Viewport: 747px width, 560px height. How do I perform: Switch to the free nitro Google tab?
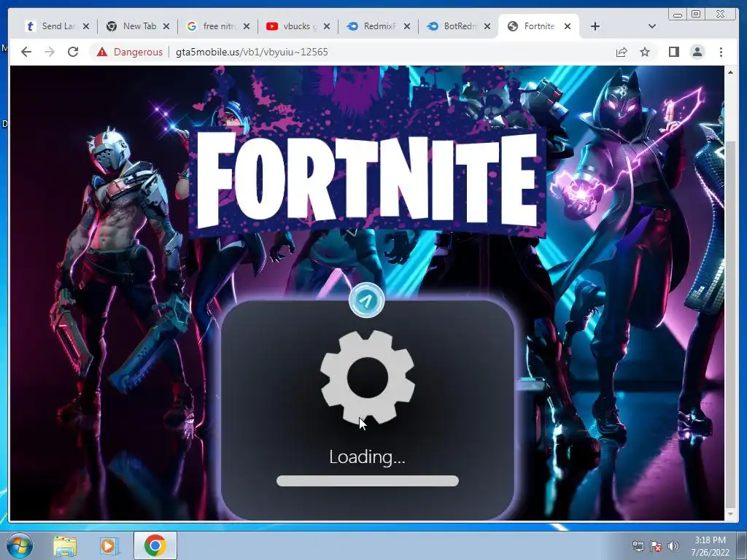click(217, 26)
